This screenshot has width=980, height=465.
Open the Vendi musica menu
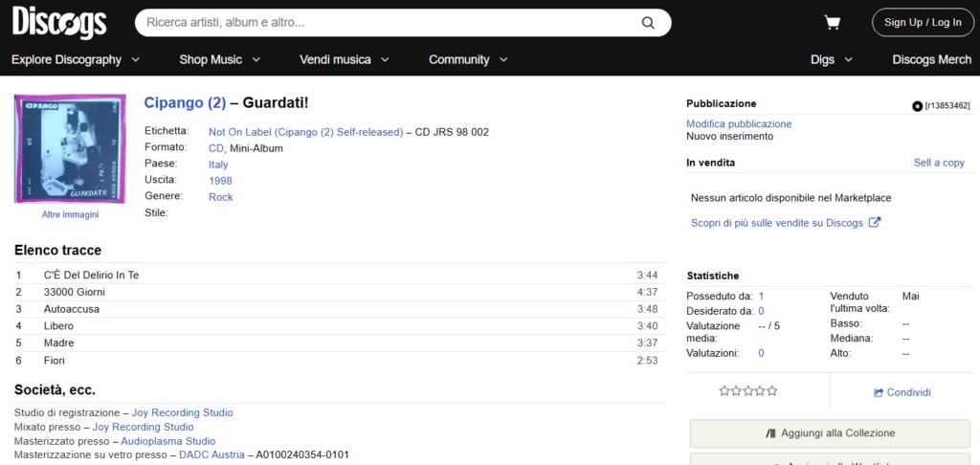(x=345, y=59)
